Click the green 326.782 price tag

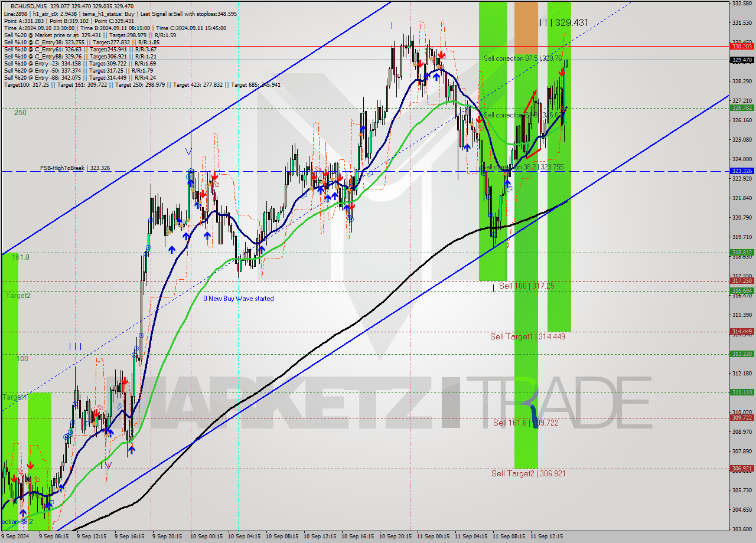click(x=742, y=108)
